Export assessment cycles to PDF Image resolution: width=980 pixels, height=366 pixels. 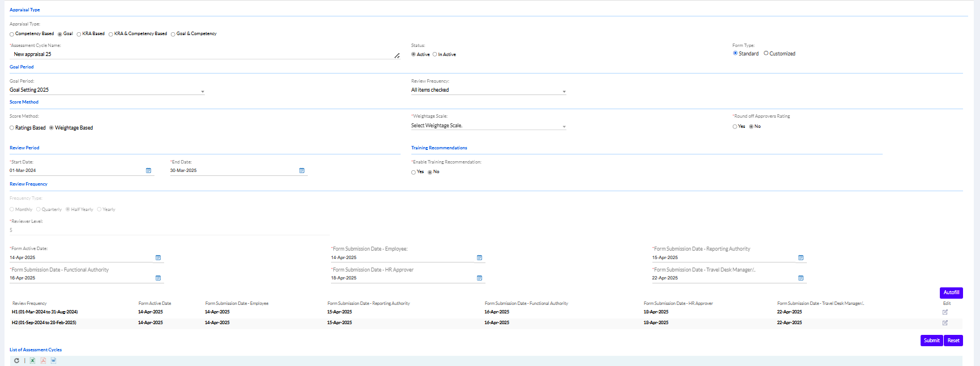click(43, 360)
